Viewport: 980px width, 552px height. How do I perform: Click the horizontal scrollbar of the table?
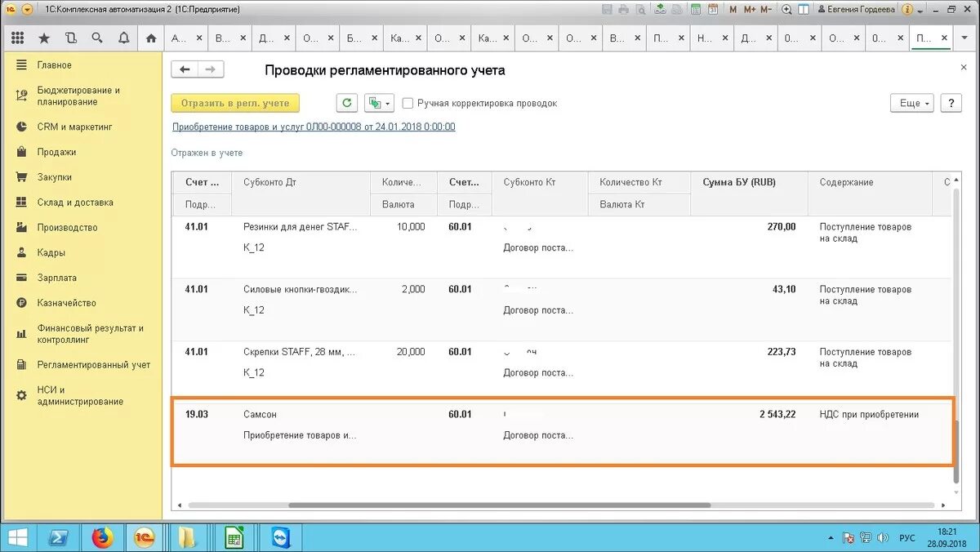point(499,505)
